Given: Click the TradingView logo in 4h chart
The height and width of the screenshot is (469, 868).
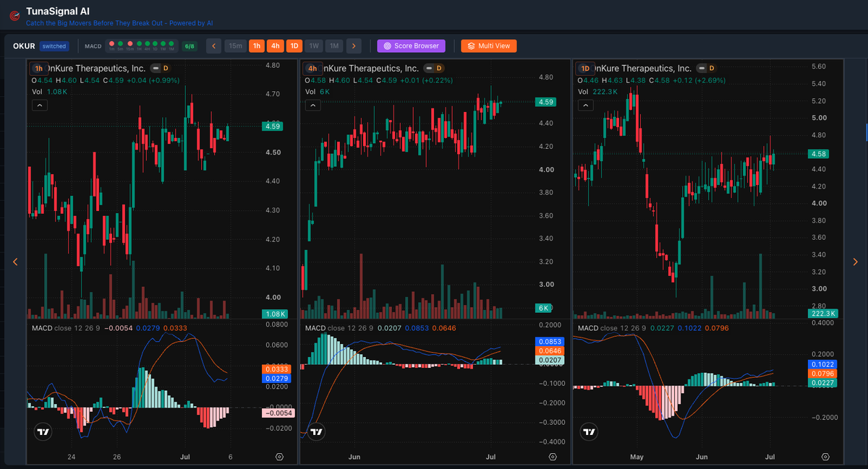Looking at the screenshot, I should (x=316, y=432).
